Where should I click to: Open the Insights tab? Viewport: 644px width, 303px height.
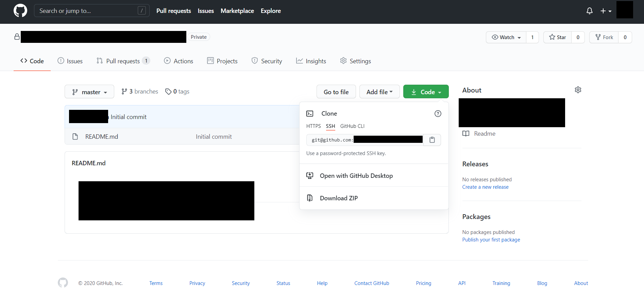(x=311, y=61)
